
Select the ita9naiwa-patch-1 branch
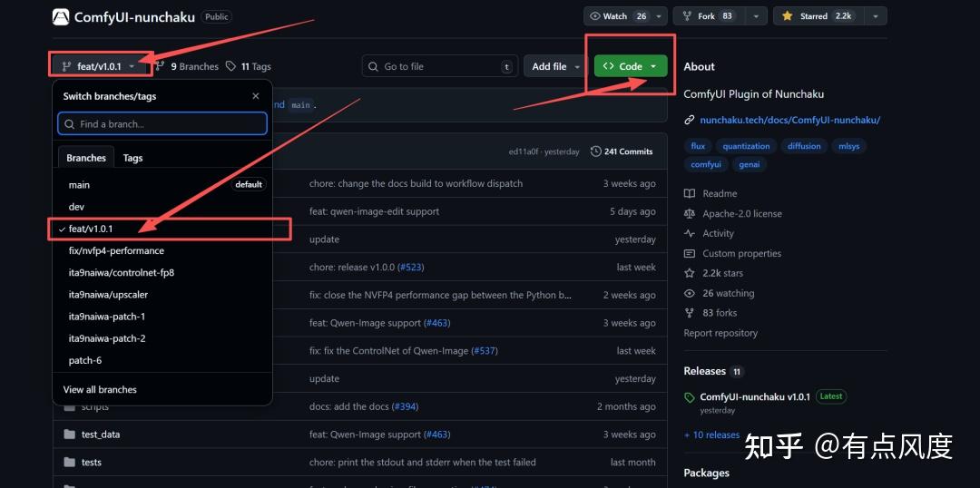coord(162,317)
